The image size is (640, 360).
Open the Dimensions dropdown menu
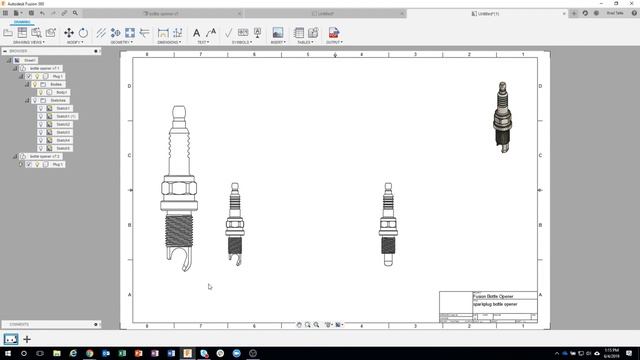(x=169, y=42)
